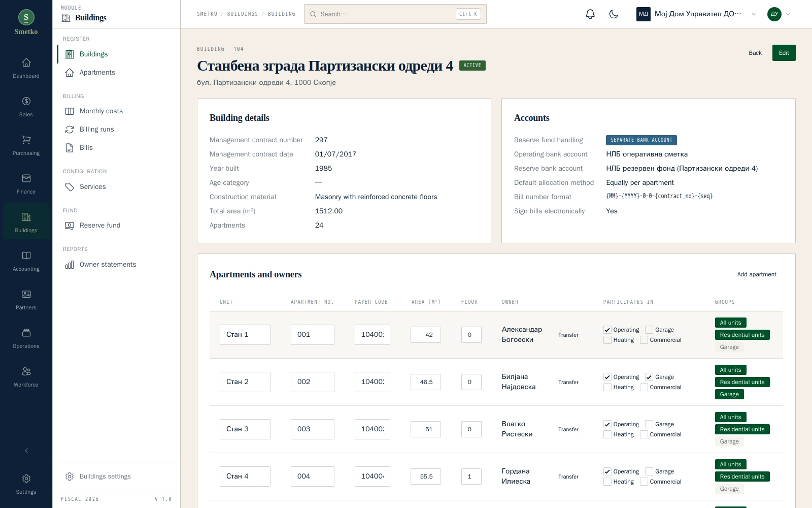Uncheck Garage for Стан 2
The width and height of the screenshot is (812, 508).
(649, 377)
